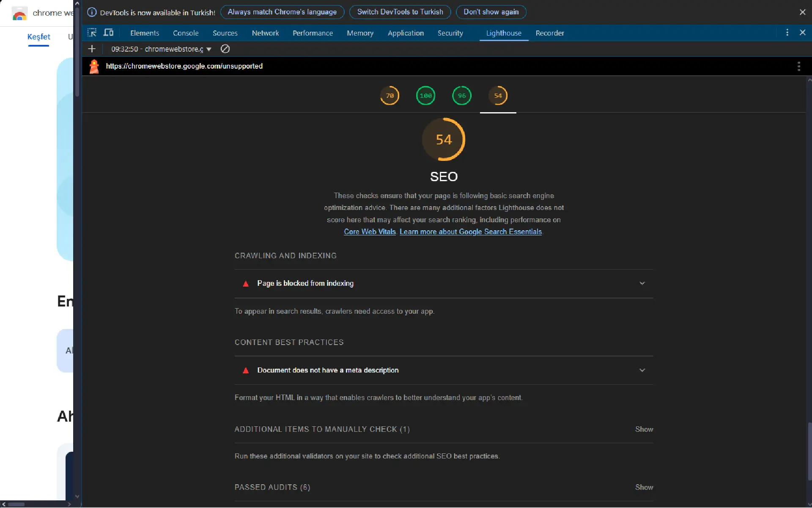Expand chevron for meta description audit
Viewport: 812px width, 508px height.
tap(642, 370)
